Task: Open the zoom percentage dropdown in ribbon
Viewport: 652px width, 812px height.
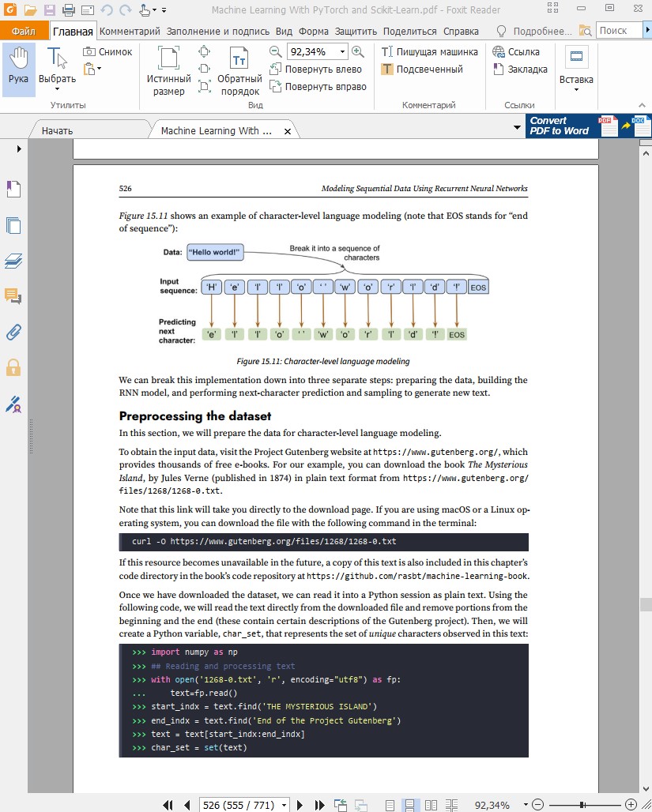Action: [342, 52]
